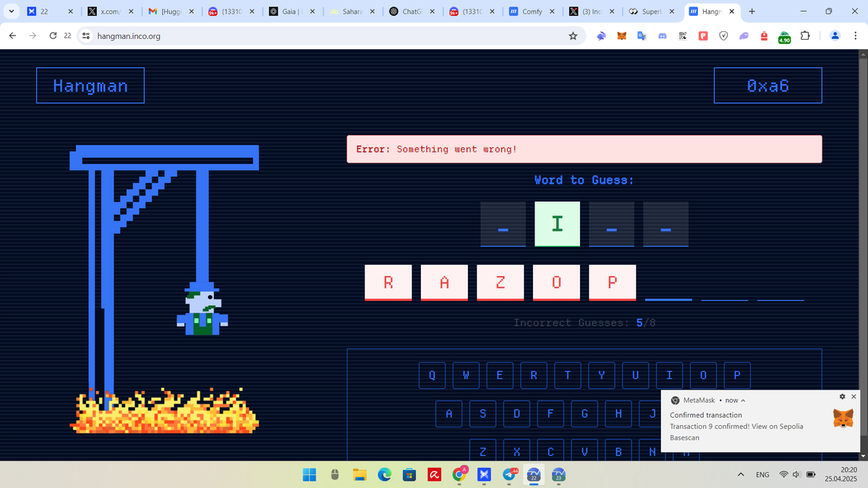
Task: Open Telegram from the taskbar
Action: pyautogui.click(x=509, y=475)
